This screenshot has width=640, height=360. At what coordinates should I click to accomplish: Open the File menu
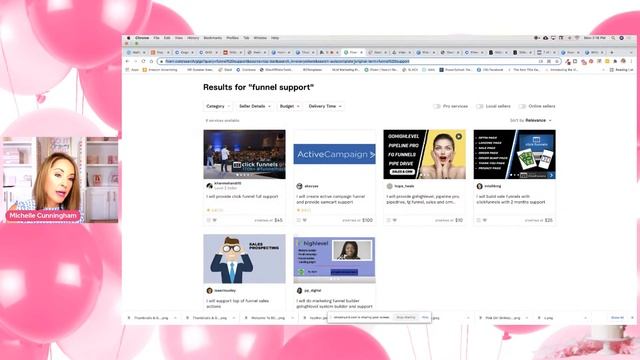click(x=156, y=38)
